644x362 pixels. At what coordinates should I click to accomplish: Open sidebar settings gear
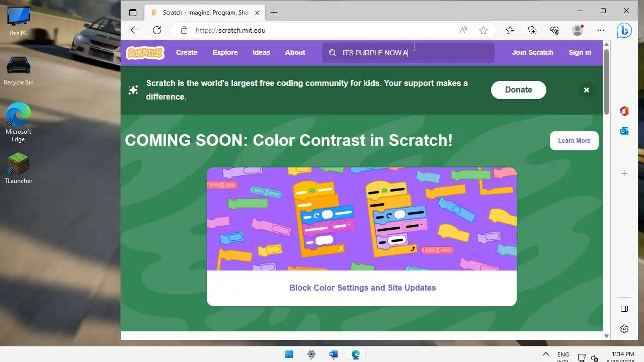coord(624,329)
